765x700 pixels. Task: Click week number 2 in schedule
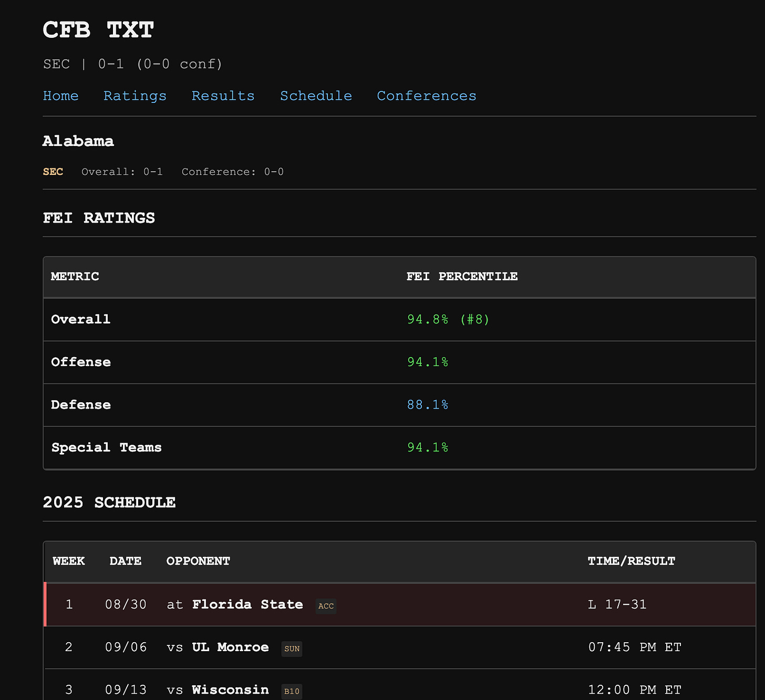(x=69, y=647)
